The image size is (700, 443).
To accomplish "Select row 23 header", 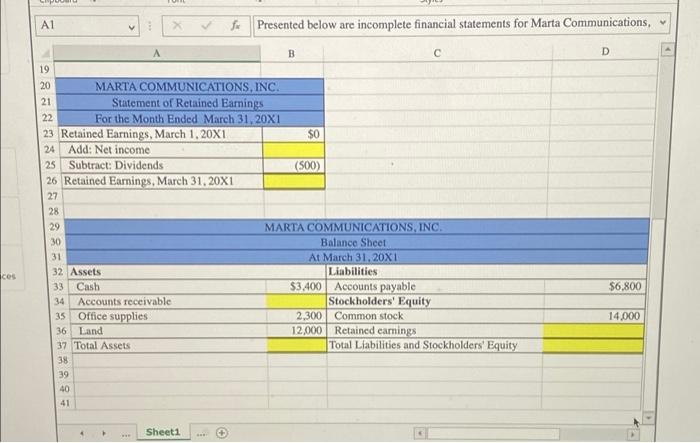I will pos(49,134).
